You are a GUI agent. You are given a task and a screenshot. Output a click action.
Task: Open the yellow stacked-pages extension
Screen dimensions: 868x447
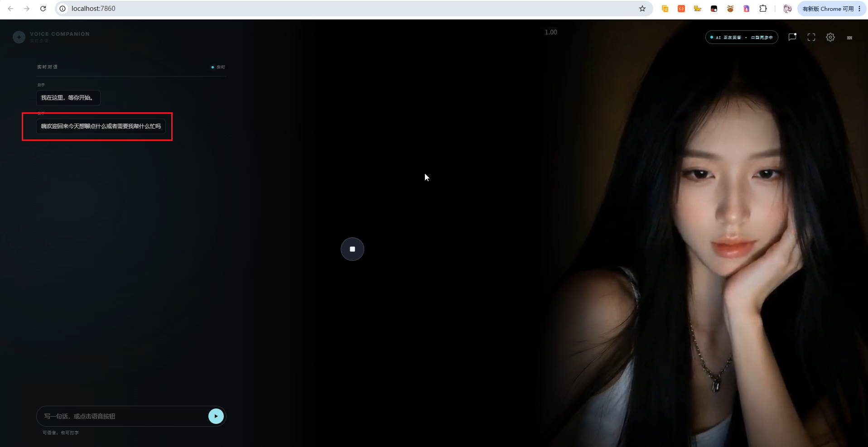pyautogui.click(x=665, y=9)
